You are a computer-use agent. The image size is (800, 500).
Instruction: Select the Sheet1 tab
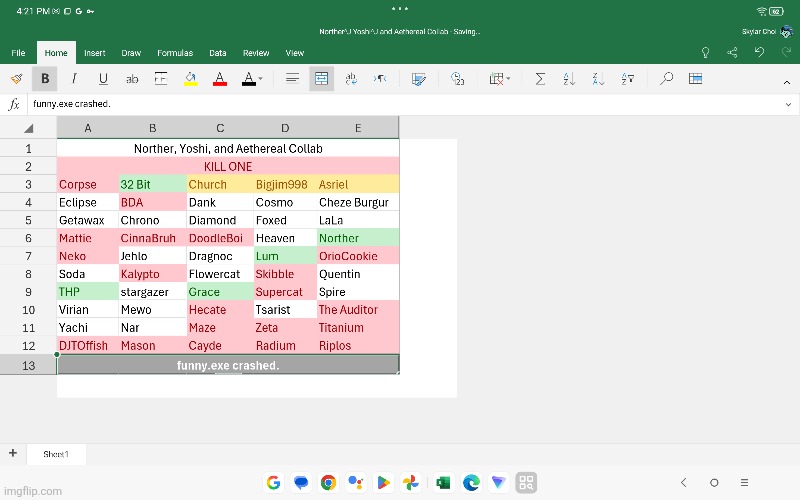click(x=56, y=454)
